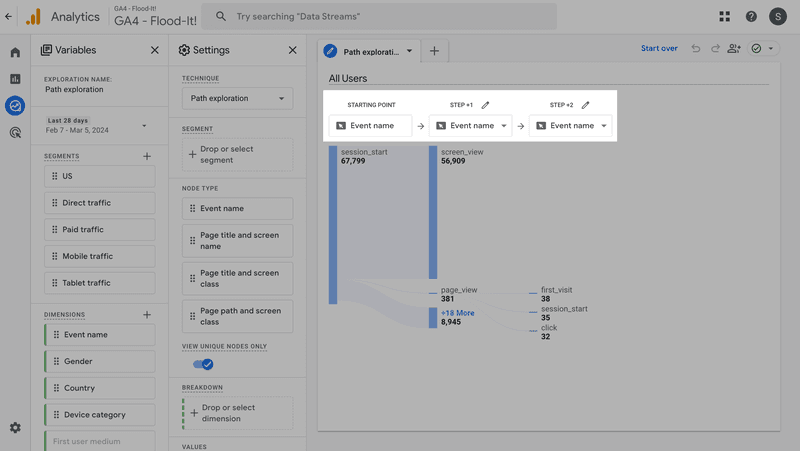Select the Direct traffic segment
Image resolution: width=800 pixels, height=451 pixels.
[x=99, y=203]
